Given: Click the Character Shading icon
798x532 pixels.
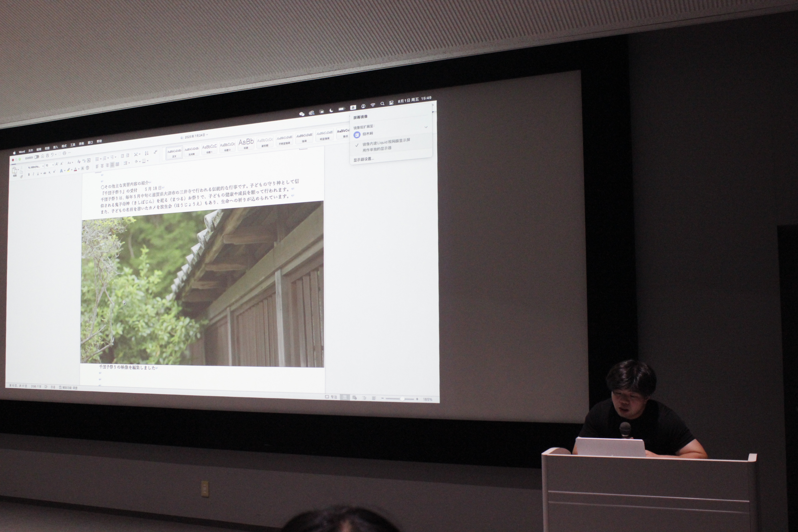Looking at the screenshot, I should point(82,169).
